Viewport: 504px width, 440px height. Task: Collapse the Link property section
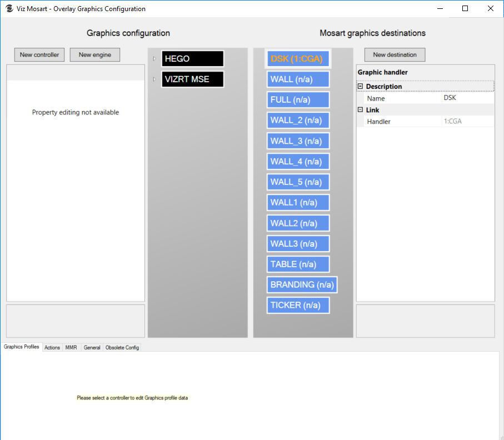pyautogui.click(x=360, y=110)
